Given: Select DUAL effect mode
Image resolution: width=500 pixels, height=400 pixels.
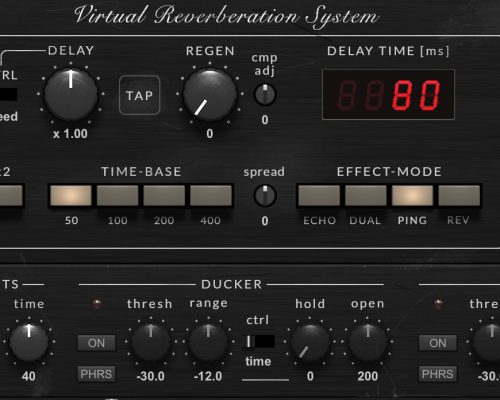Looking at the screenshot, I should point(366,196).
